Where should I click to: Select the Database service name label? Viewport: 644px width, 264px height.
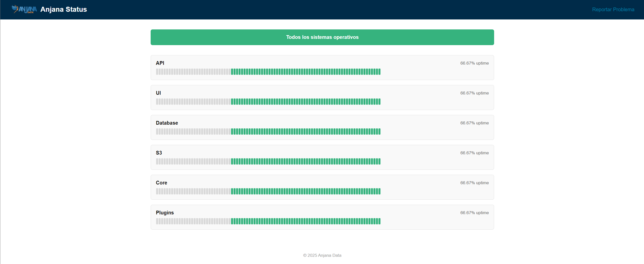coord(167,123)
